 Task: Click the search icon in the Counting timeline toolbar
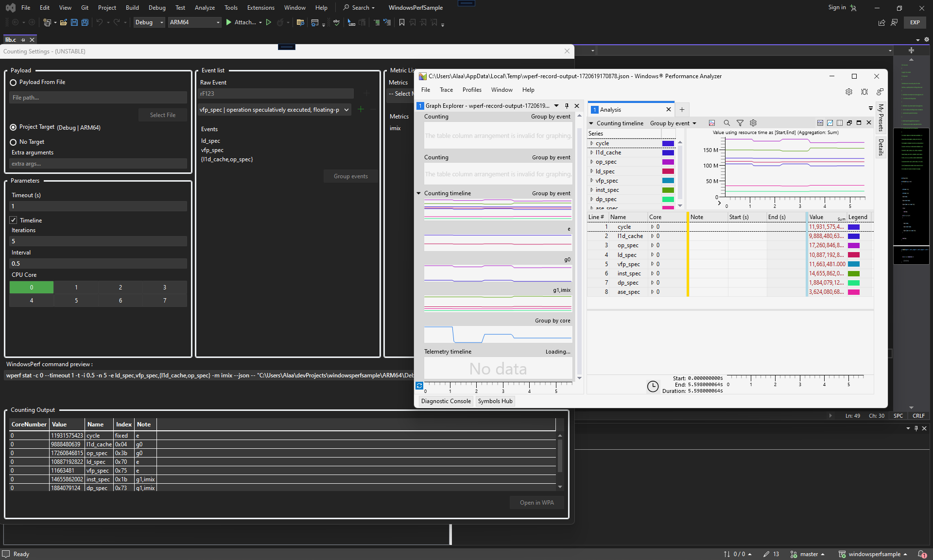click(726, 123)
